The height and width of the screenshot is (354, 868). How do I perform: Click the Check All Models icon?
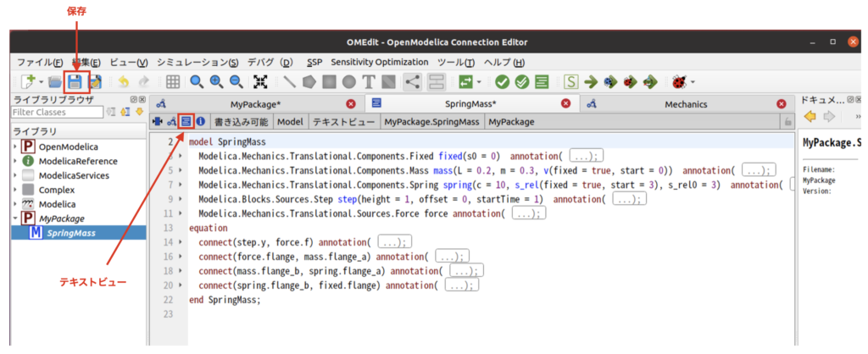[522, 82]
